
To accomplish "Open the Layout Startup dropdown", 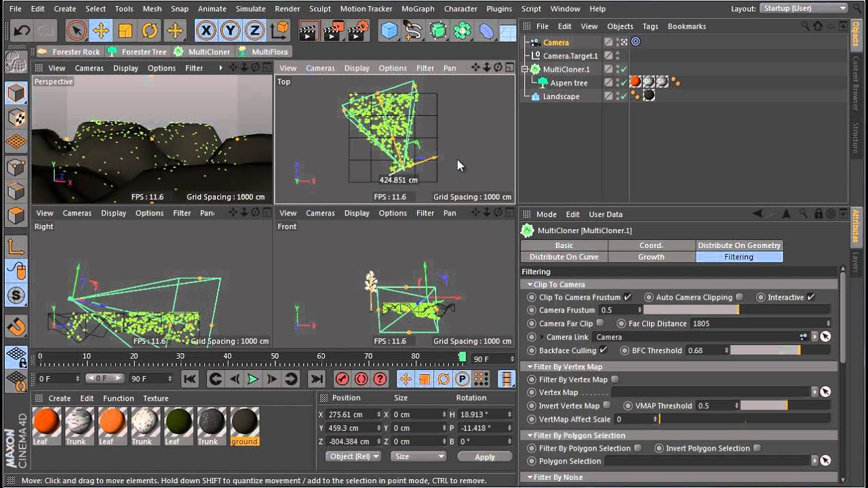I will coord(804,8).
